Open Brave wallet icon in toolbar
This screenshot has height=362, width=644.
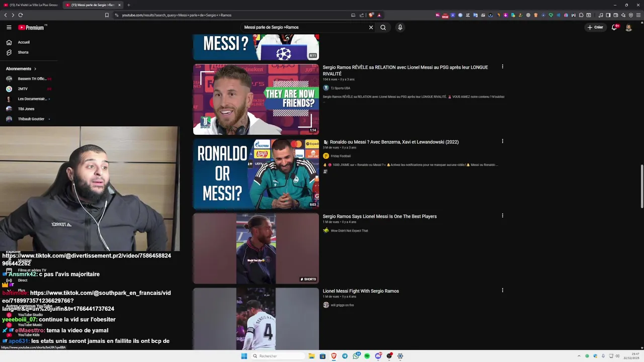(x=615, y=15)
